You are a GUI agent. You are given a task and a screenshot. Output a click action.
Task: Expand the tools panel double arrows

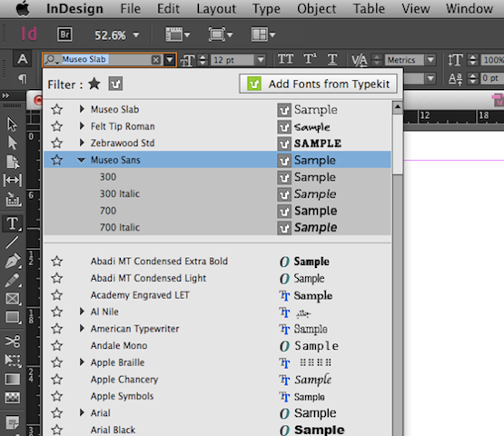(x=5, y=95)
